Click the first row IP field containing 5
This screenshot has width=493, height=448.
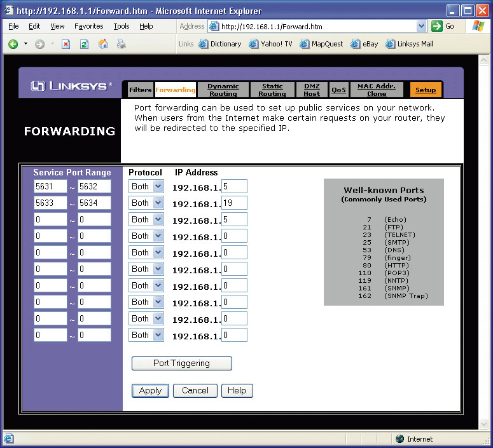[234, 186]
